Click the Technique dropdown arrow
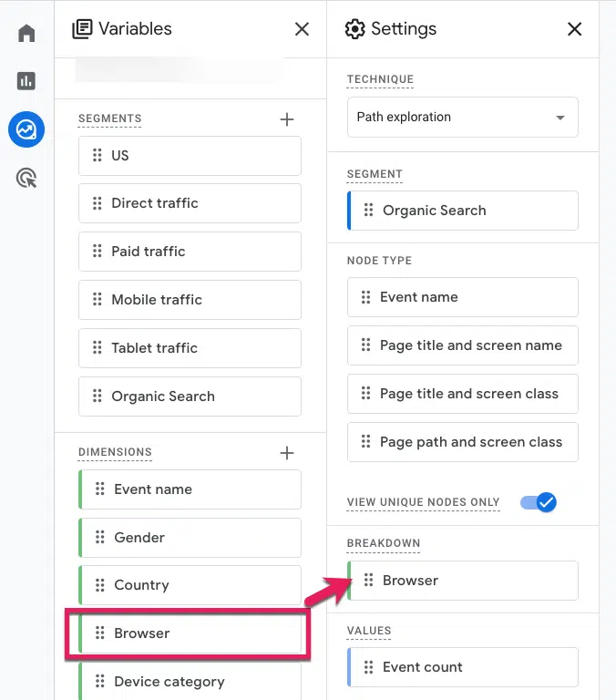The width and height of the screenshot is (616, 700). coord(560,118)
